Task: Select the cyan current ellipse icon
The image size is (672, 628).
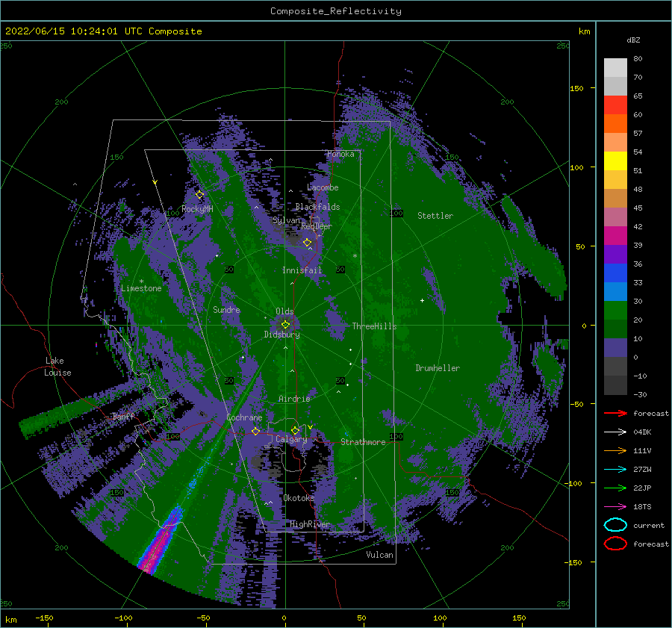Action: click(x=615, y=525)
